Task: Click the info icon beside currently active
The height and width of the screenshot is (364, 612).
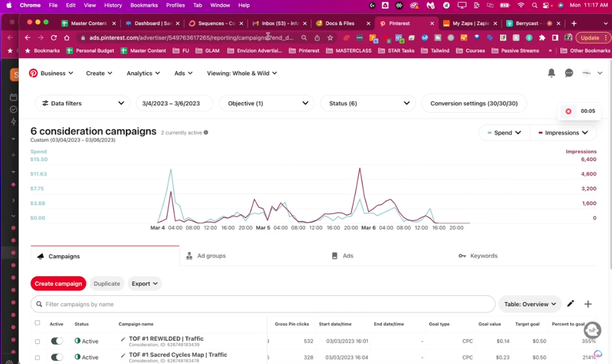Action: [206, 133]
